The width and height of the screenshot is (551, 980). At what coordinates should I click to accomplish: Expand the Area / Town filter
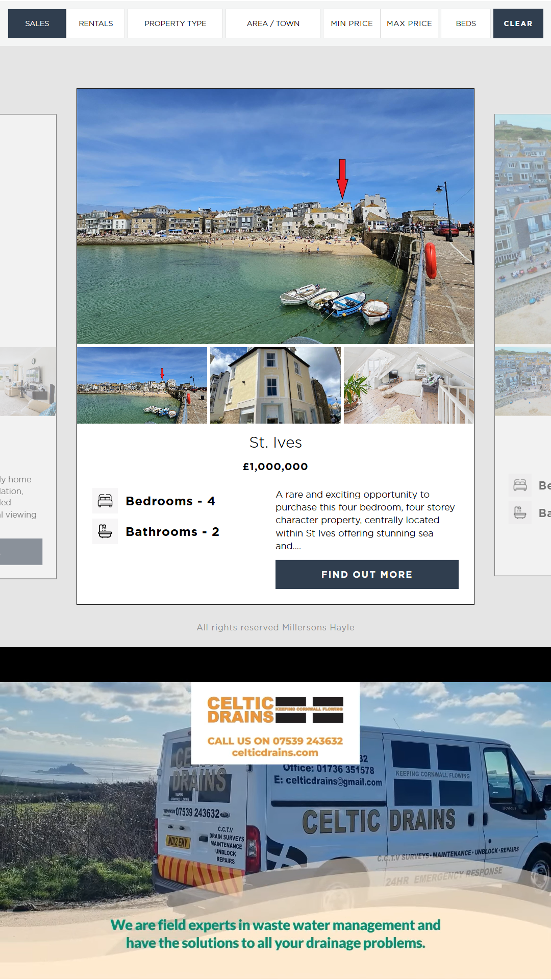(273, 23)
